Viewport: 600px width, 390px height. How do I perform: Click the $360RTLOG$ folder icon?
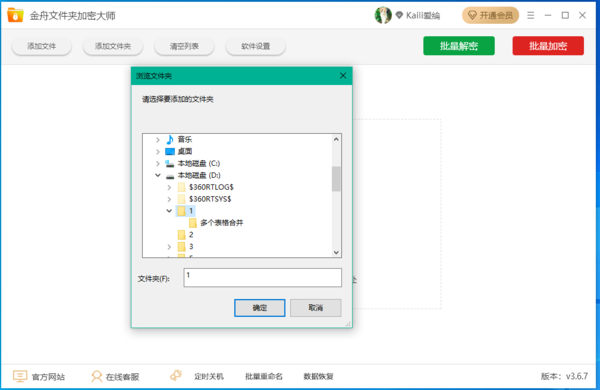tap(182, 187)
